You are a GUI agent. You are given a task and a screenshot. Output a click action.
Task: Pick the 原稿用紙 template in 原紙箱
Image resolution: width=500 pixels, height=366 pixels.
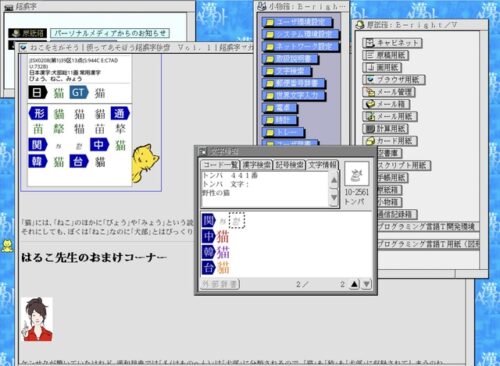point(386,55)
